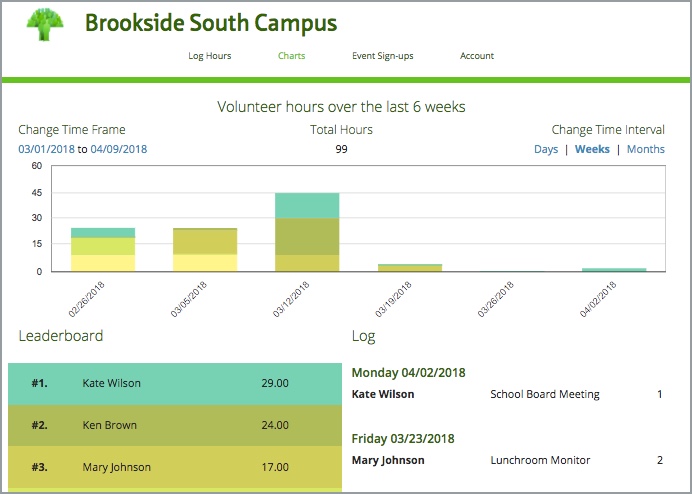Viewport: 692px width, 494px height.
Task: Click the 04/02/2018 week bar
Action: click(614, 270)
